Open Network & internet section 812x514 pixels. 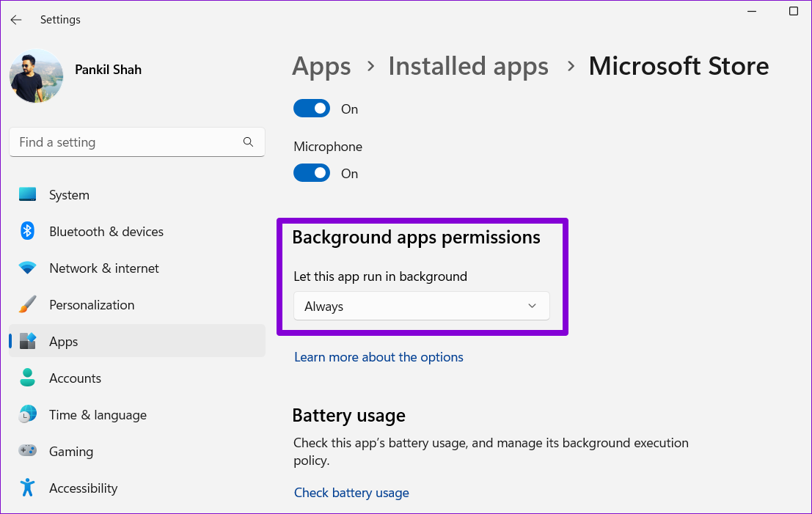(137, 268)
